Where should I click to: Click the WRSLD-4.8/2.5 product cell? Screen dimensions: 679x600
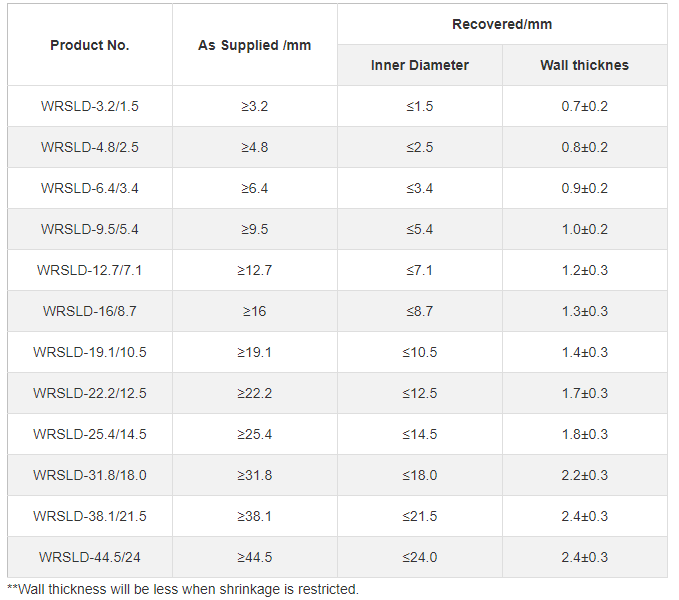tap(90, 147)
